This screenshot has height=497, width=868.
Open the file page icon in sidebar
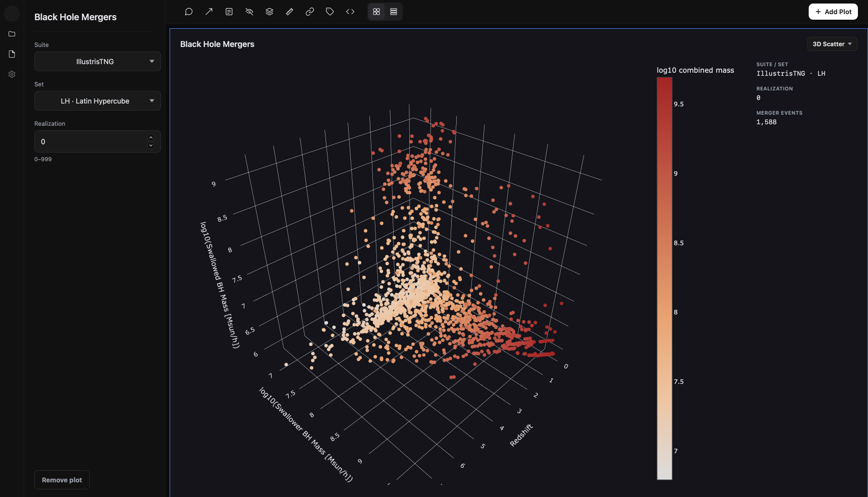pos(12,54)
